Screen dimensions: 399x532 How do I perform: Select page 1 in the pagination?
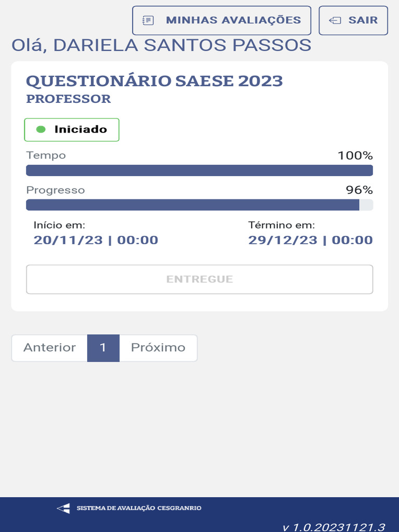[x=103, y=348]
